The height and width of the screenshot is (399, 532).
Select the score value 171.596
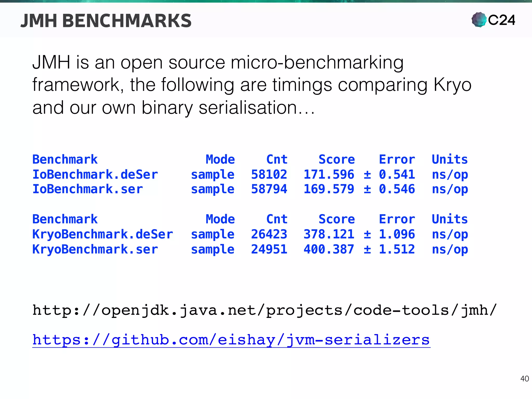(329, 174)
